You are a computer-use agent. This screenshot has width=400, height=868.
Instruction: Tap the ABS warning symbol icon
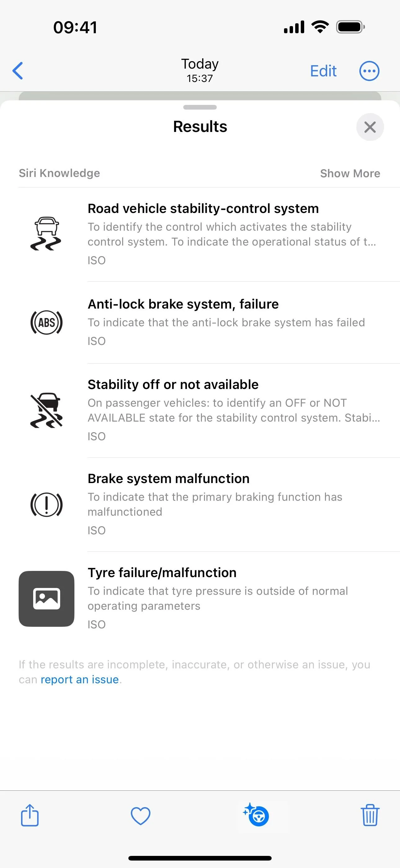[47, 323]
